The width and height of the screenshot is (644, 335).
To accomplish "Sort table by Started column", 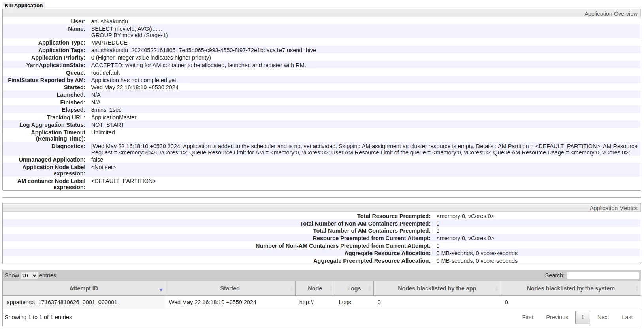I will click(x=230, y=288).
